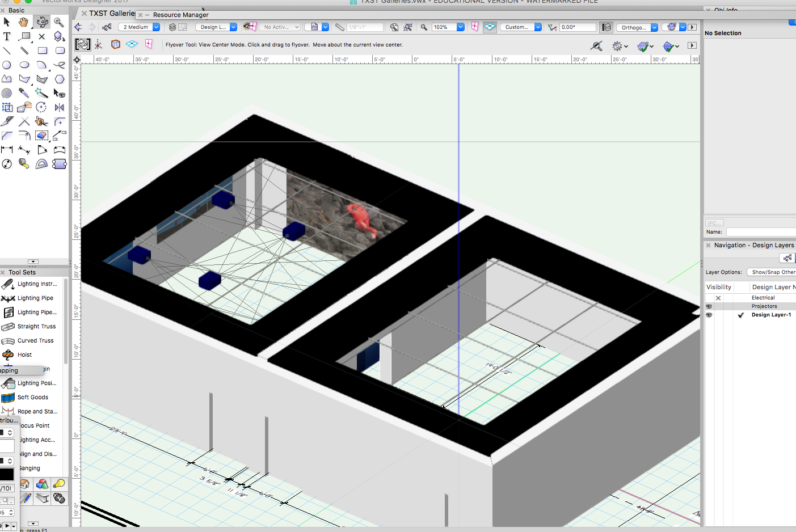Switch to TXST Galleries document tab
Screen dimensions: 796x532
tap(111, 13)
